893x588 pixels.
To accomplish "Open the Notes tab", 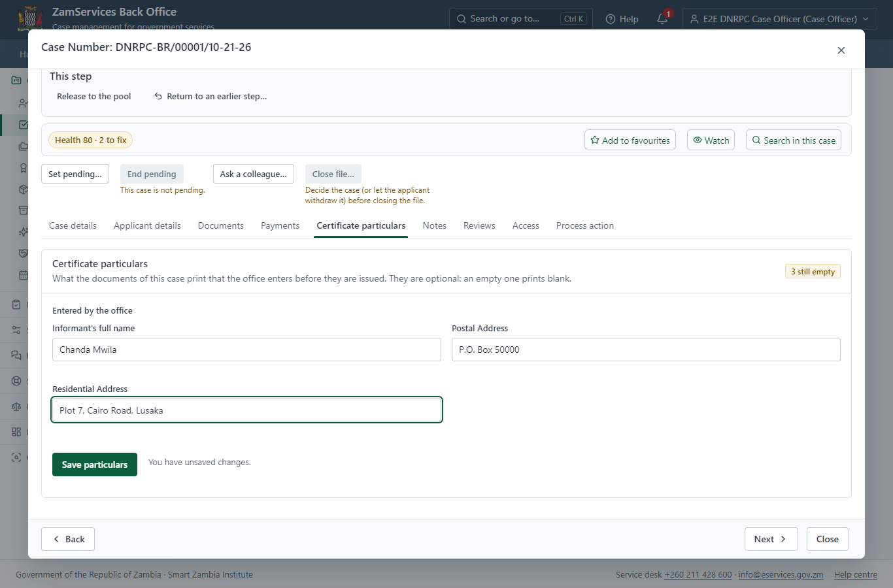I will coord(435,225).
